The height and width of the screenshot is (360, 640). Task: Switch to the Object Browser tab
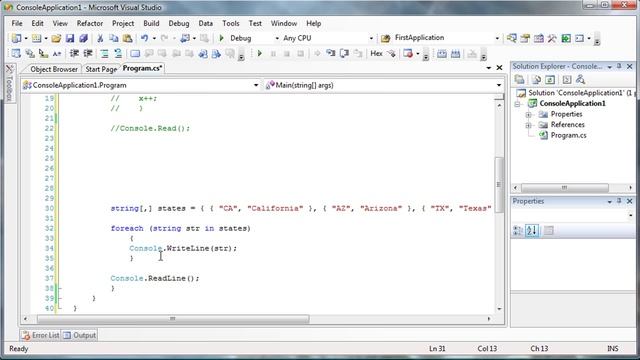tap(54, 69)
